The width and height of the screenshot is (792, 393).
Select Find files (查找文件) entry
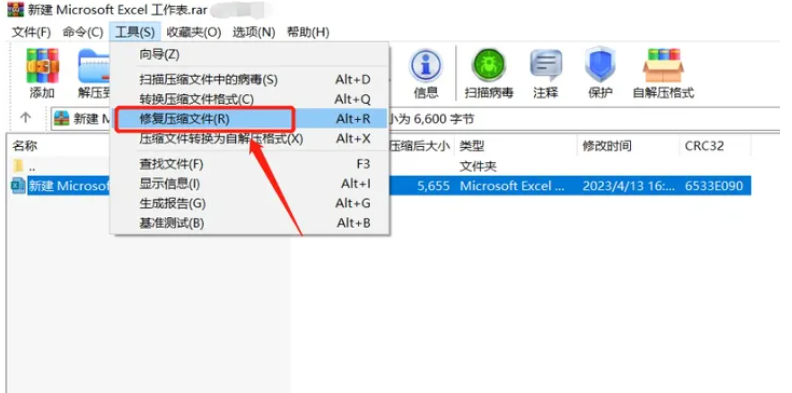[250, 164]
